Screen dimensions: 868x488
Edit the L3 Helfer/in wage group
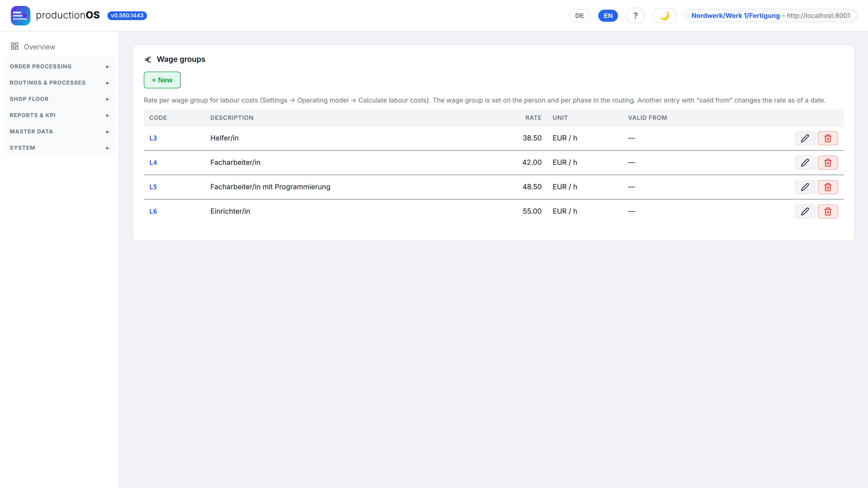pos(805,138)
